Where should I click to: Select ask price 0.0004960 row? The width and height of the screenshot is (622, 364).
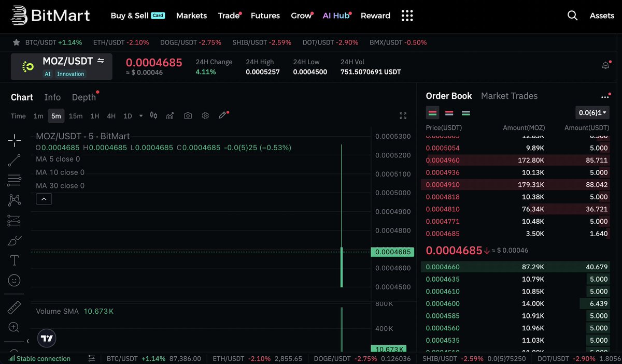[517, 161]
